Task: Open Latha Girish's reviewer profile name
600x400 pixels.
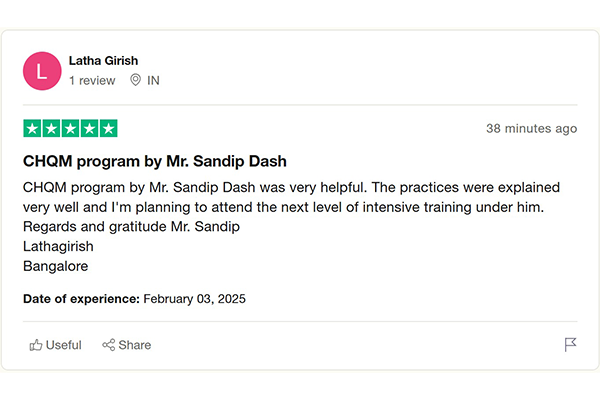Action: click(105, 60)
